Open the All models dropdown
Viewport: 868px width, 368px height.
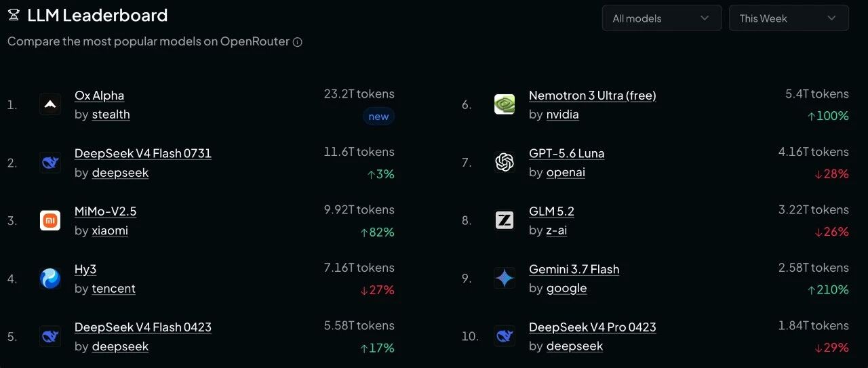click(662, 18)
